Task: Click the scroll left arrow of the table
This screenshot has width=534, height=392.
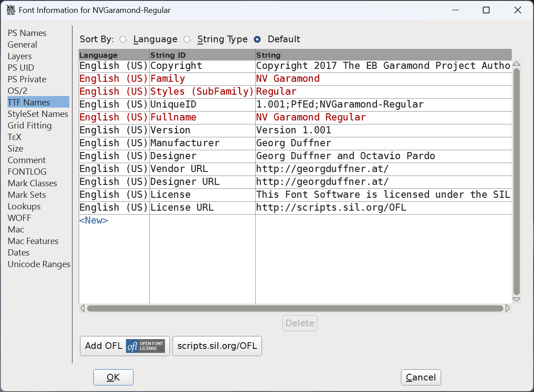Action: [82, 308]
